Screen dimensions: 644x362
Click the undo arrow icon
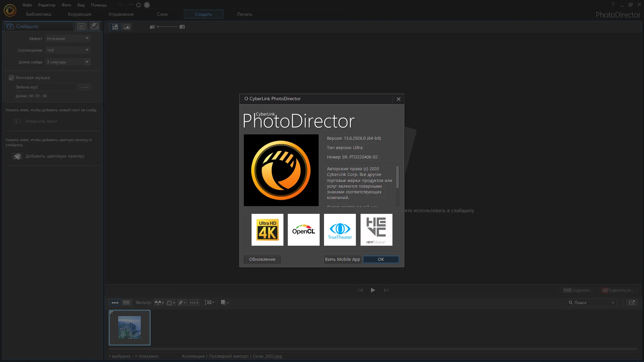[x=121, y=5]
